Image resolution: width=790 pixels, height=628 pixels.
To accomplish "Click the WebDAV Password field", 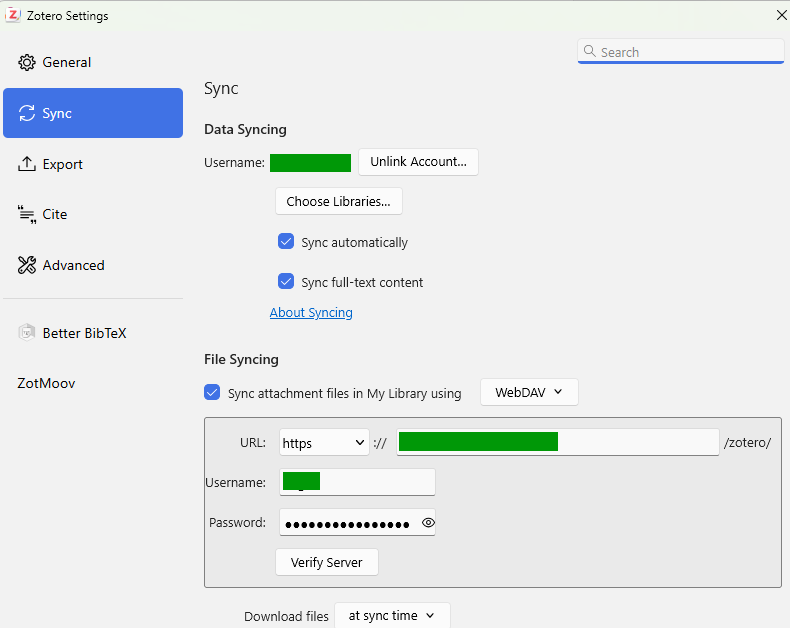I will (x=357, y=523).
